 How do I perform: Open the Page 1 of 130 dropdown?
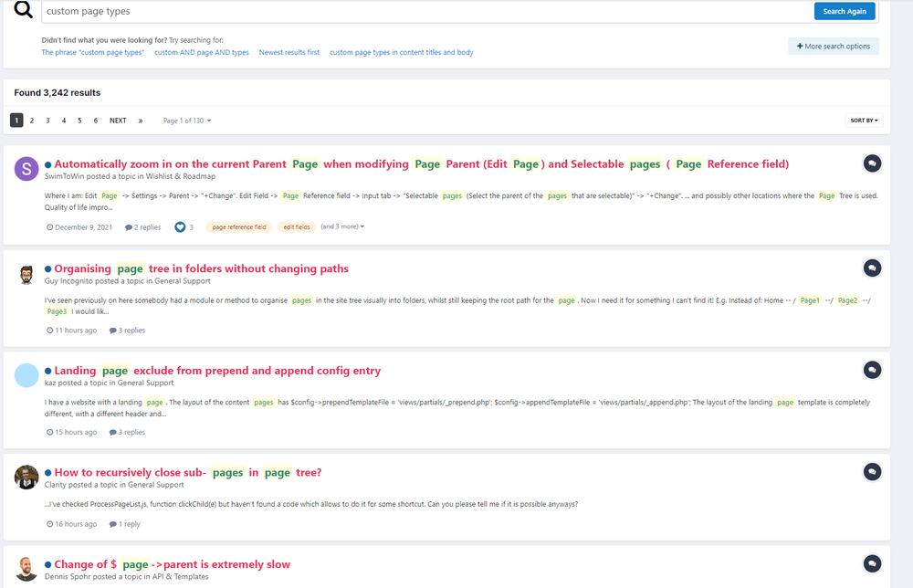(187, 121)
